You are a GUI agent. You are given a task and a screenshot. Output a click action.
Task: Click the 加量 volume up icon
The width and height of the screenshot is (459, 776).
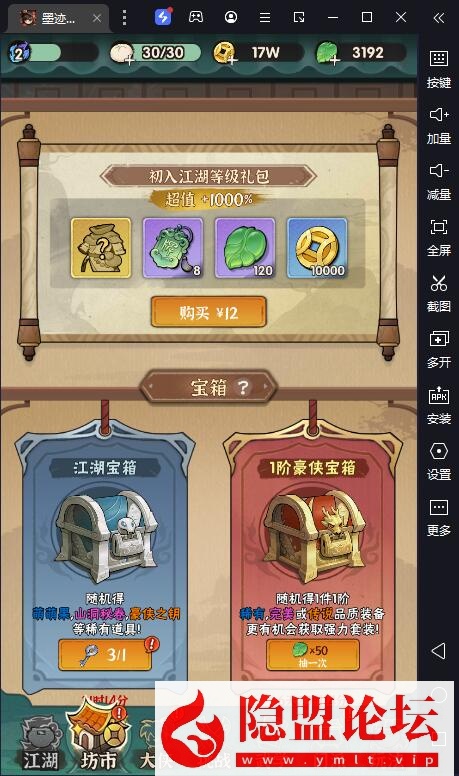coord(439,126)
